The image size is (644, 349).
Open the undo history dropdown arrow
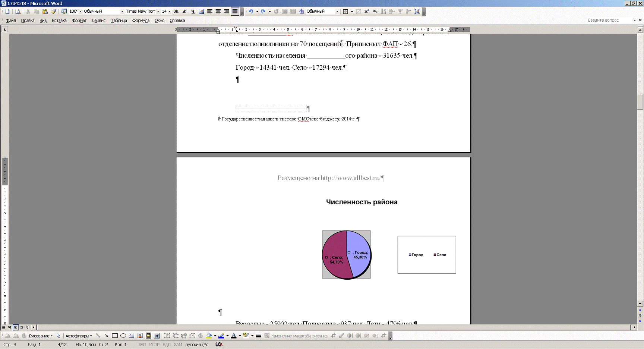pos(257,12)
